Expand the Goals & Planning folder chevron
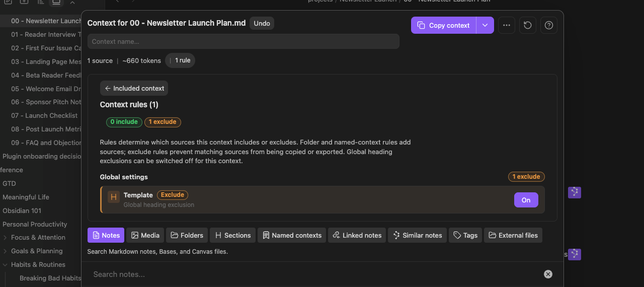 [x=5, y=251]
